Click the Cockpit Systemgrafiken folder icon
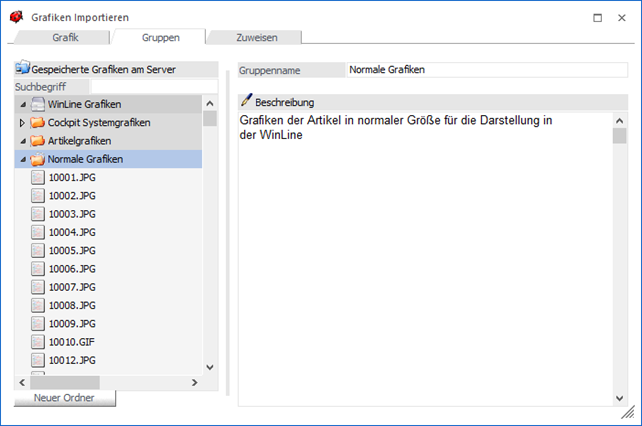Viewport: 642px width, 426px height. coord(38,123)
